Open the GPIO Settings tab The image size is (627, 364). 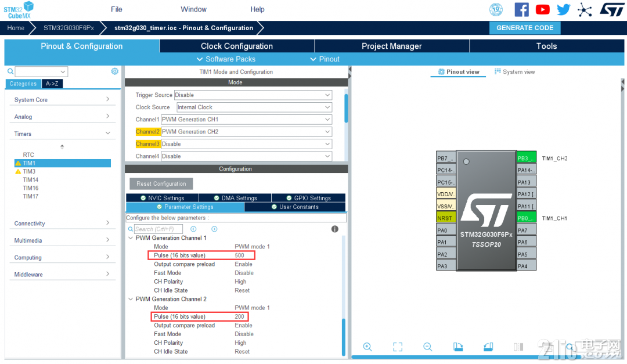[308, 198]
